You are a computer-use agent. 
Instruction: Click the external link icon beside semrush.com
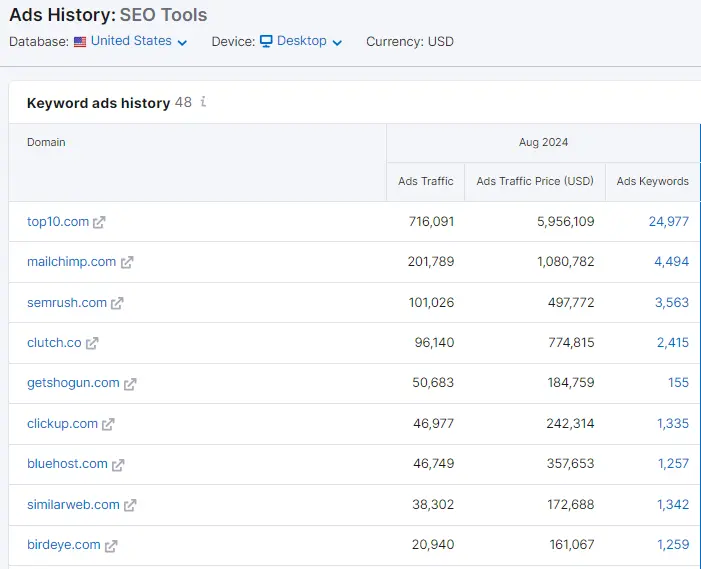[x=117, y=303]
